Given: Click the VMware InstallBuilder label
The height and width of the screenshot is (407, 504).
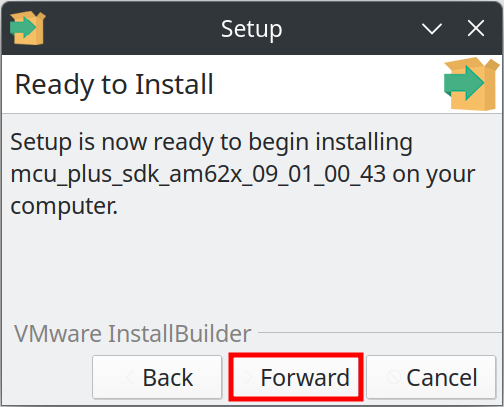Looking at the screenshot, I should 132,333.
